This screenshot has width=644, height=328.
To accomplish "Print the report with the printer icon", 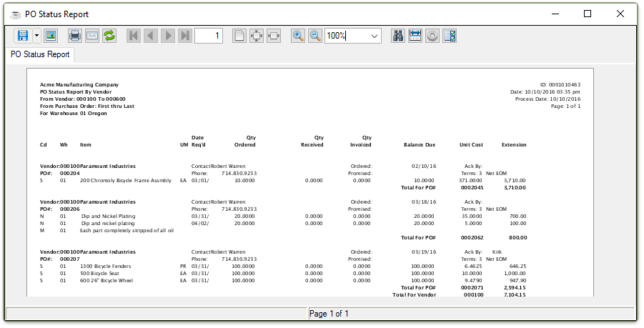I will coord(75,36).
